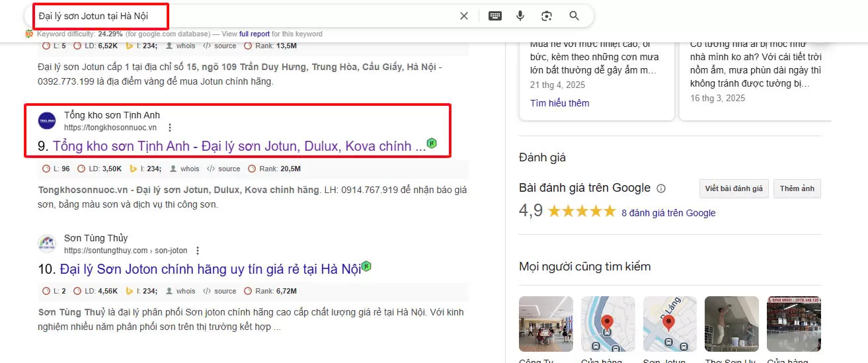868x363 pixels.
Task: Open the full report keyword link
Action: coord(255,34)
